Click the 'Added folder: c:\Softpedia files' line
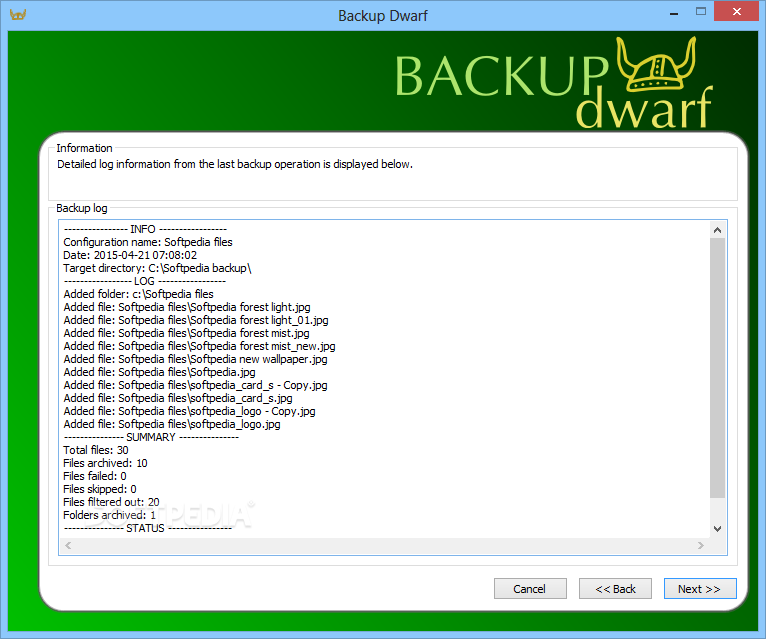766x639 pixels. pos(138,294)
